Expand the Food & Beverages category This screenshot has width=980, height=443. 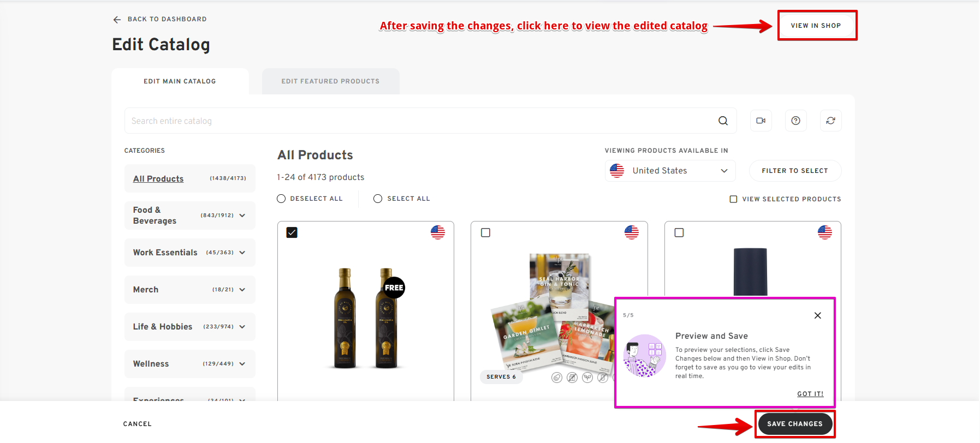242,215
